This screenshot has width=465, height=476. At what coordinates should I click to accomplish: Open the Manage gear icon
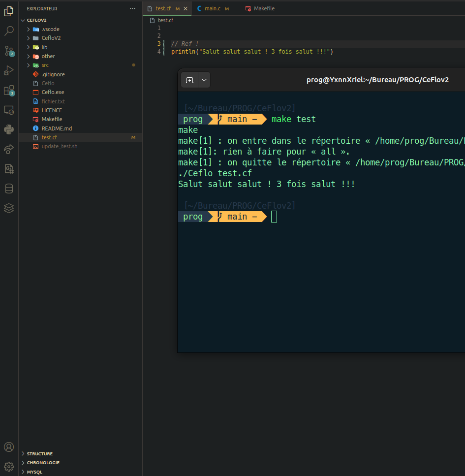[9, 466]
